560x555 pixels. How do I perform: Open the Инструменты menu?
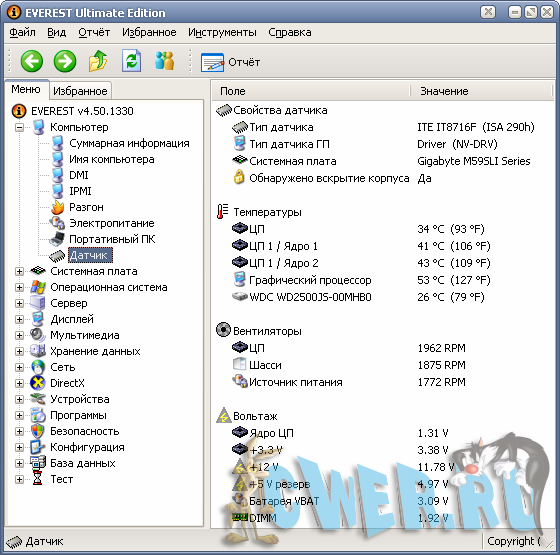tap(222, 32)
